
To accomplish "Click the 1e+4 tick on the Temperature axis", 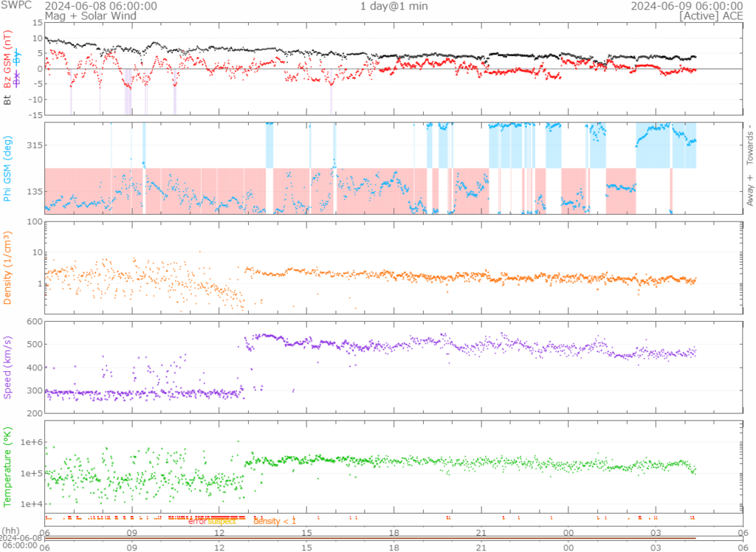I will click(x=31, y=504).
